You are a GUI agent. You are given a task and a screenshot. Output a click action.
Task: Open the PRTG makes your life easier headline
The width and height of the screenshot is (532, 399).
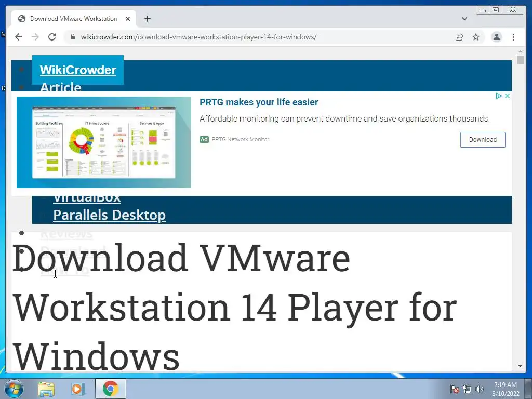tap(259, 102)
